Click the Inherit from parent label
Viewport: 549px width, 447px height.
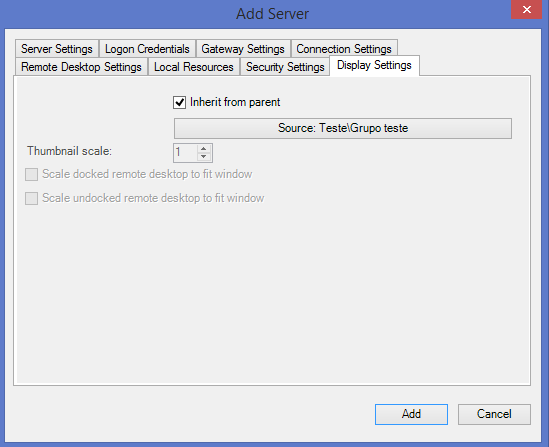pos(235,102)
